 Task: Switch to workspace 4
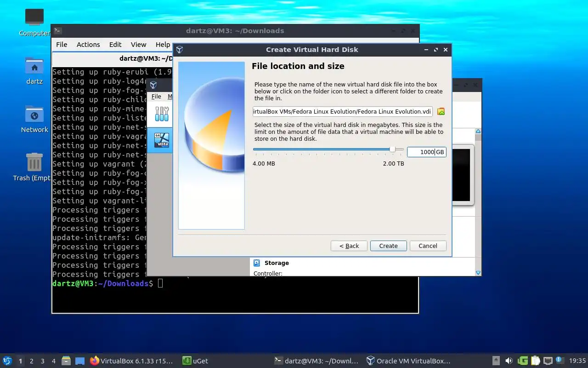pos(54,361)
